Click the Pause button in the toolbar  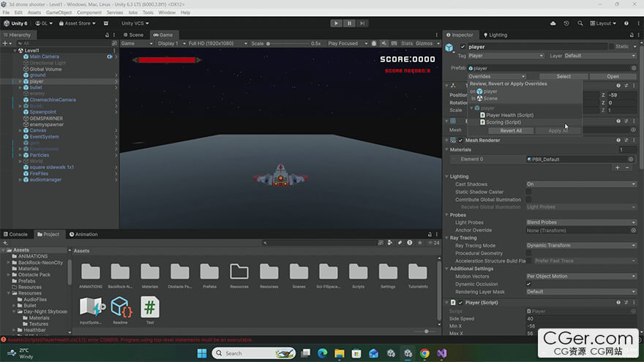click(349, 23)
